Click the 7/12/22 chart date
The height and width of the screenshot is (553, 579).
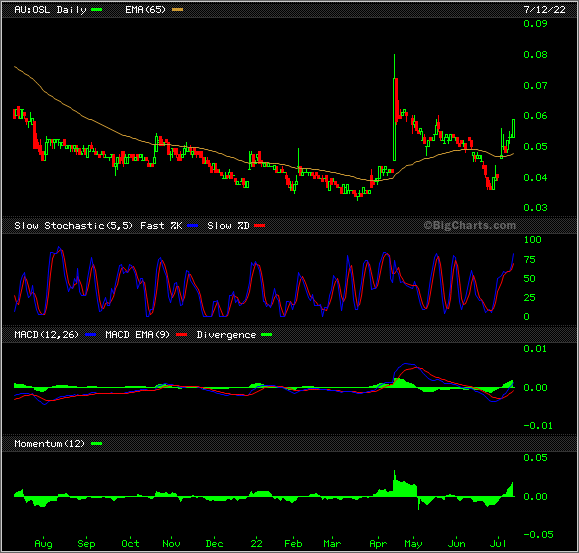coord(544,10)
